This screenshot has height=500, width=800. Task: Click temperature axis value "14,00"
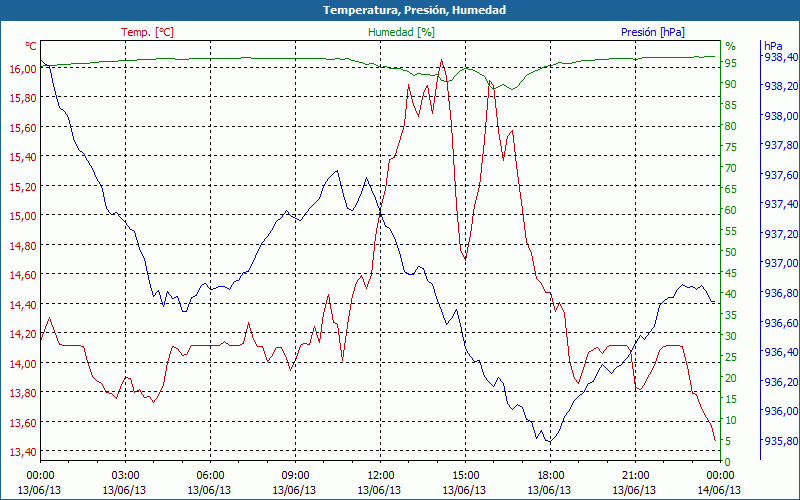coord(23,363)
